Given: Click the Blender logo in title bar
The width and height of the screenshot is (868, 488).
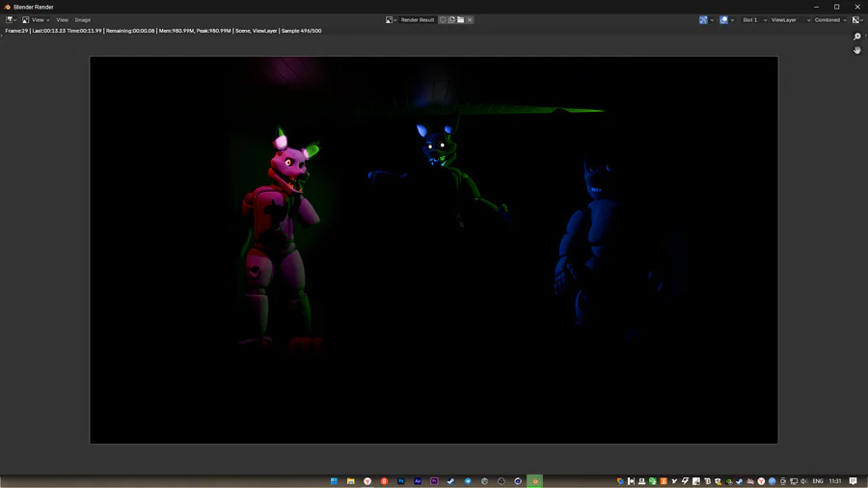Looking at the screenshot, I should tap(7, 7).
